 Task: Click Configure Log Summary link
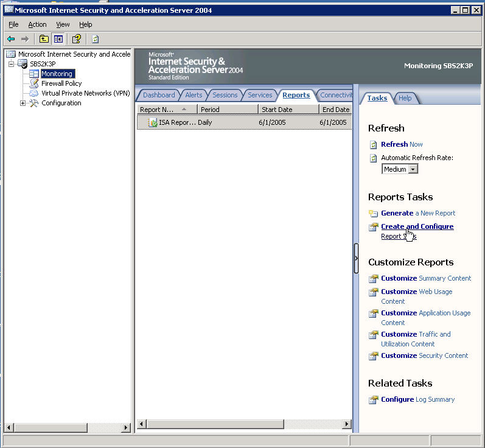(417, 400)
